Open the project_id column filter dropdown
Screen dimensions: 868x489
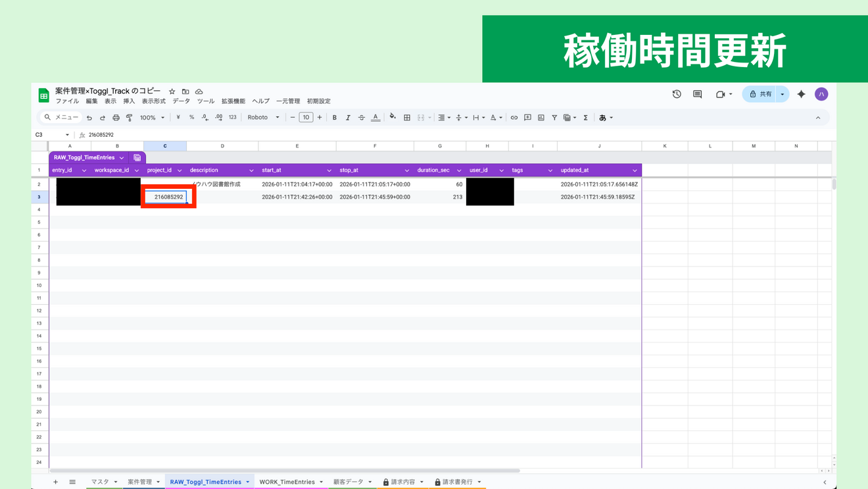point(180,170)
